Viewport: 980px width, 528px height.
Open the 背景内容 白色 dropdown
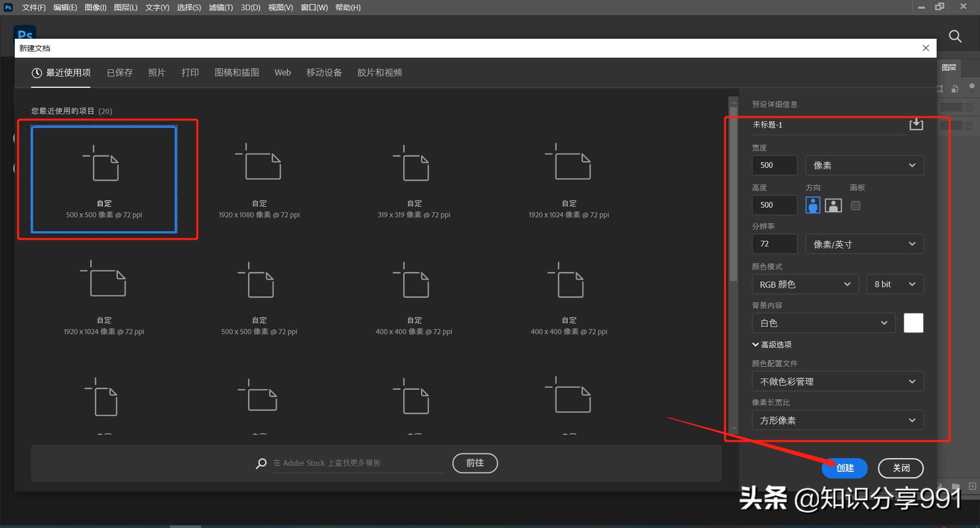pos(823,322)
